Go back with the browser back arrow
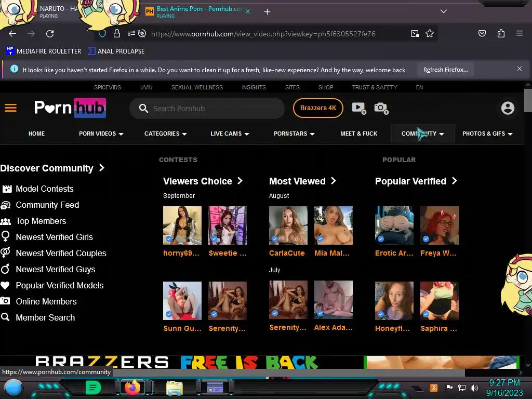This screenshot has width=532, height=399. tap(12, 34)
